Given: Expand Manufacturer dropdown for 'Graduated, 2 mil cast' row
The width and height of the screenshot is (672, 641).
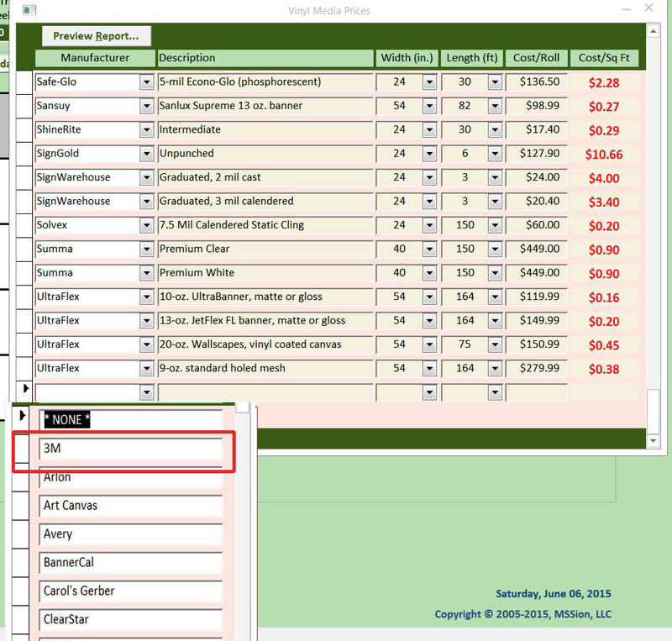Looking at the screenshot, I should (146, 177).
